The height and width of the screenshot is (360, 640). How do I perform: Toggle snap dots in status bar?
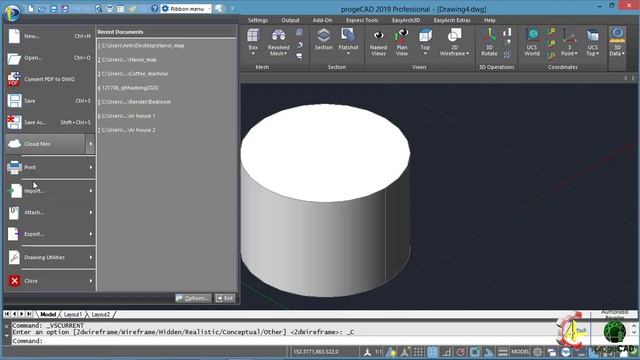[x=418, y=352]
